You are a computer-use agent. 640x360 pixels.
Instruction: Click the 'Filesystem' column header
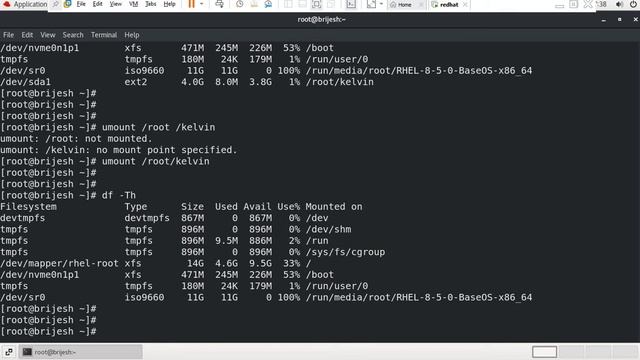[x=28, y=207]
